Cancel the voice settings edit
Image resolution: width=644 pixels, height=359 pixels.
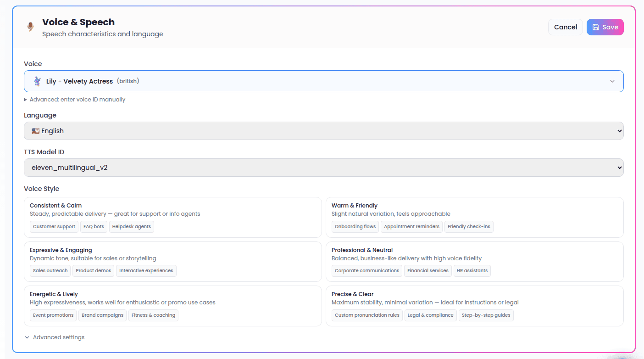[x=566, y=27]
